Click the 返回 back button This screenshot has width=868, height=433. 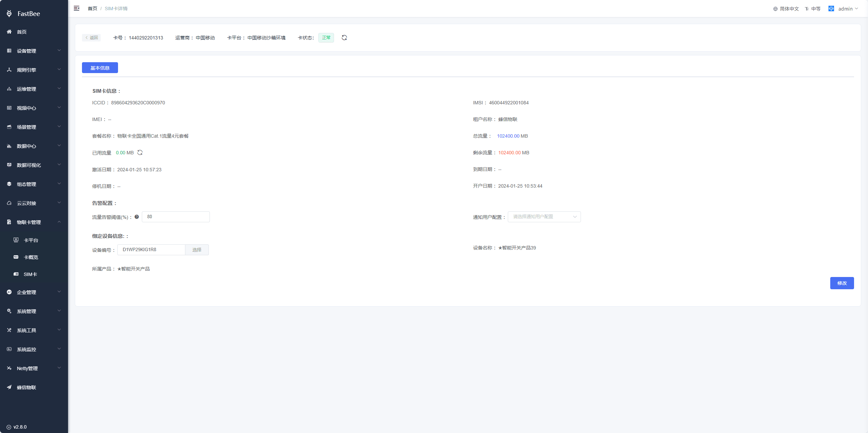pos(91,38)
